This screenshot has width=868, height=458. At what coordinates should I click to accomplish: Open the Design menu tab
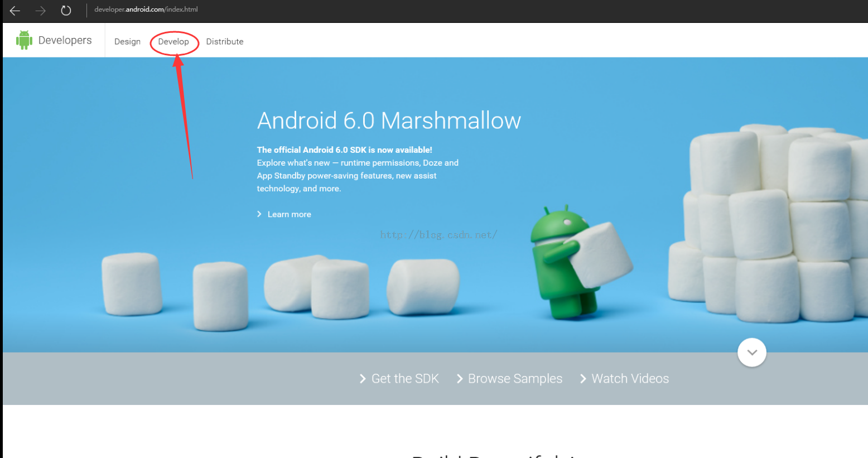click(x=127, y=42)
